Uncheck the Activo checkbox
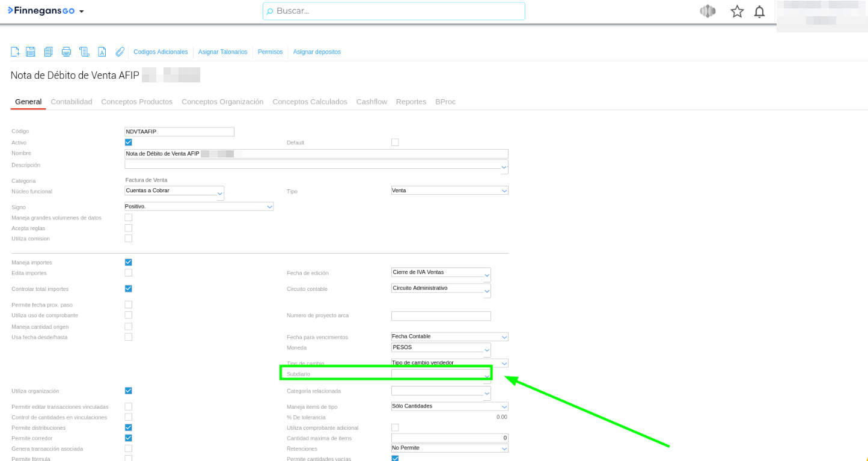Viewport: 868px width, 461px height. click(x=128, y=142)
